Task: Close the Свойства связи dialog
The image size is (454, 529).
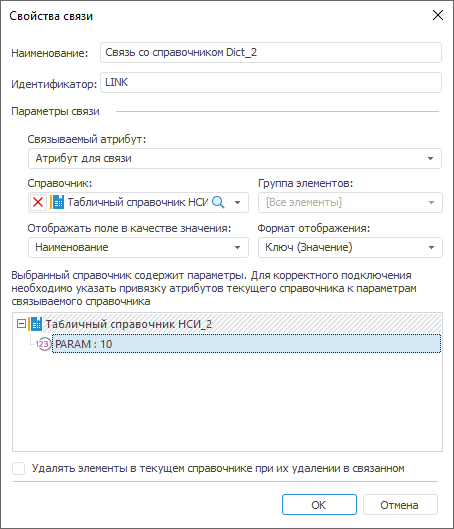Action: 437,16
